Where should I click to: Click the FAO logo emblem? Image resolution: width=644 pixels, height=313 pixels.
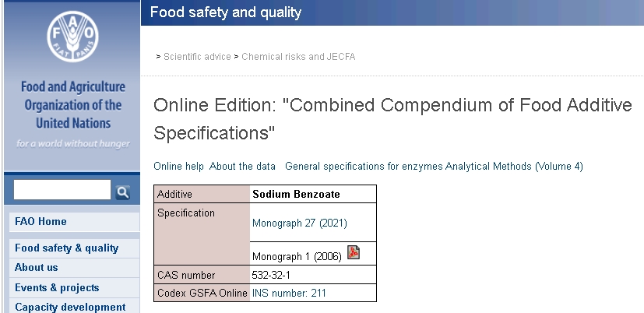coord(72,37)
